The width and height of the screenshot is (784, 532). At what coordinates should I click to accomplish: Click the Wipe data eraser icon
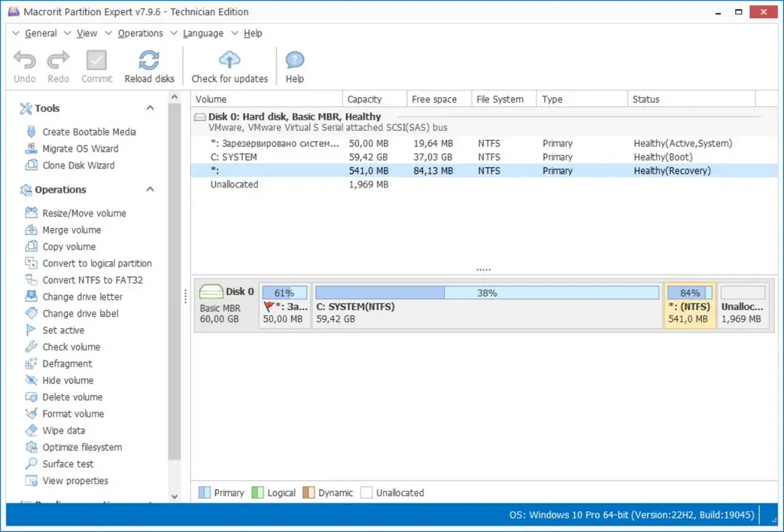pyautogui.click(x=31, y=430)
